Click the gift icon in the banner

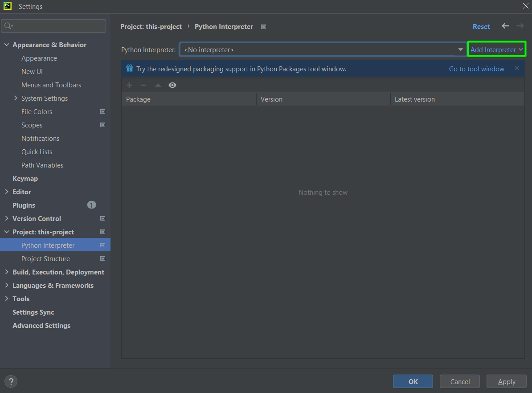click(130, 69)
